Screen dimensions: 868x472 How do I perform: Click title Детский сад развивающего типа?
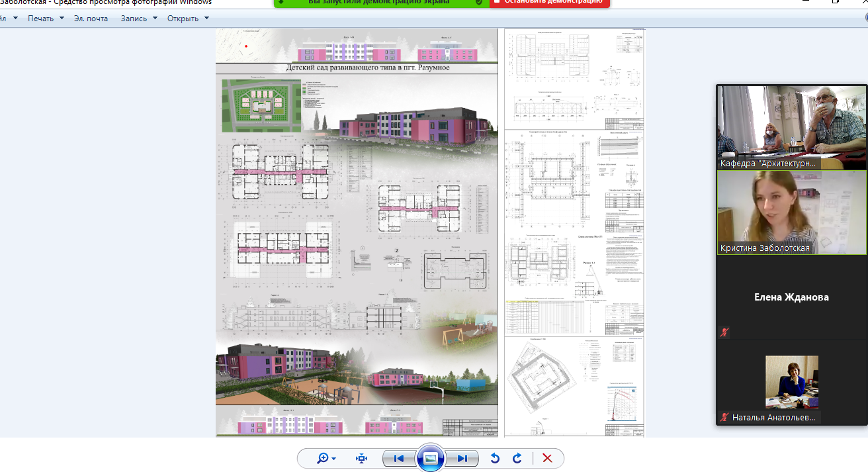367,68
